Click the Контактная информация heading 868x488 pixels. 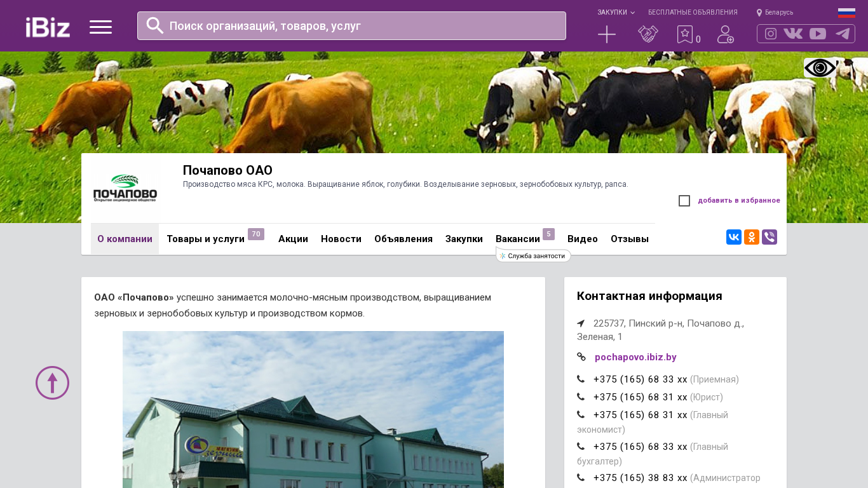[x=649, y=296]
